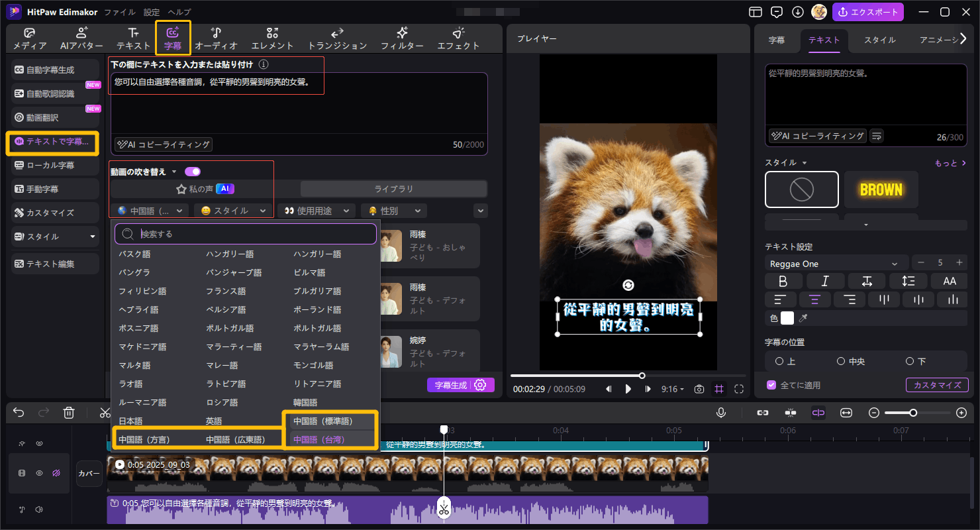Screen dimensions: 980x530
Task: Click the エクスポート button
Action: click(x=868, y=11)
